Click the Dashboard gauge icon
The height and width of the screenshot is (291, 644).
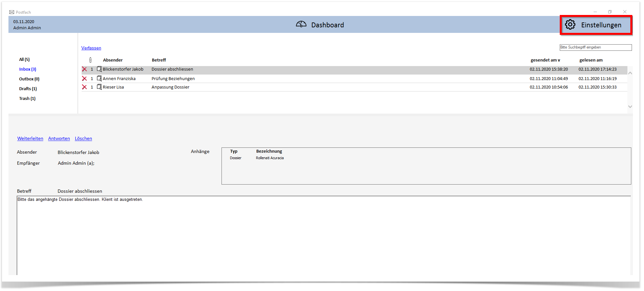301,24
